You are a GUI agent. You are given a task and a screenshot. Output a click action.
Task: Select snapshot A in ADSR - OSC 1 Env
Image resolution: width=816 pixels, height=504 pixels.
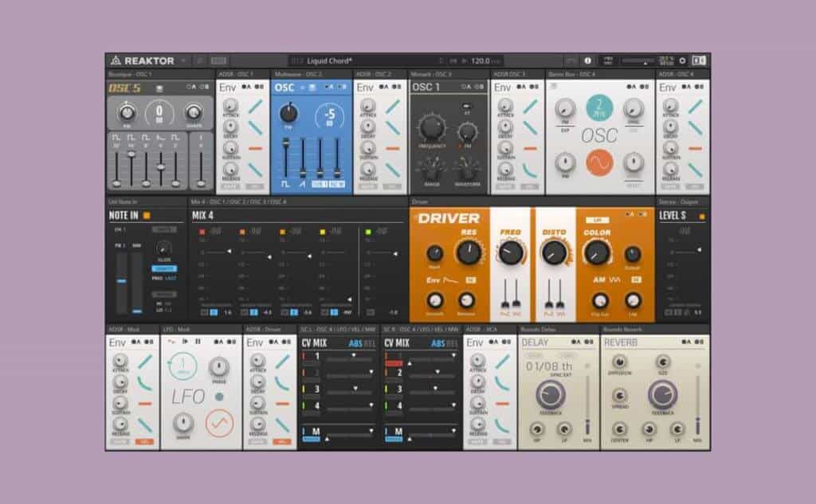tap(245, 87)
